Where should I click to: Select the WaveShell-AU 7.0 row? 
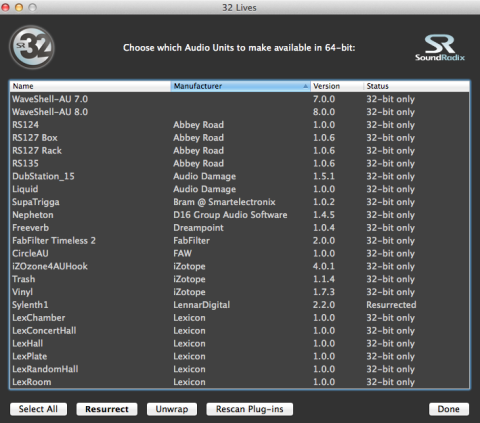click(240, 99)
